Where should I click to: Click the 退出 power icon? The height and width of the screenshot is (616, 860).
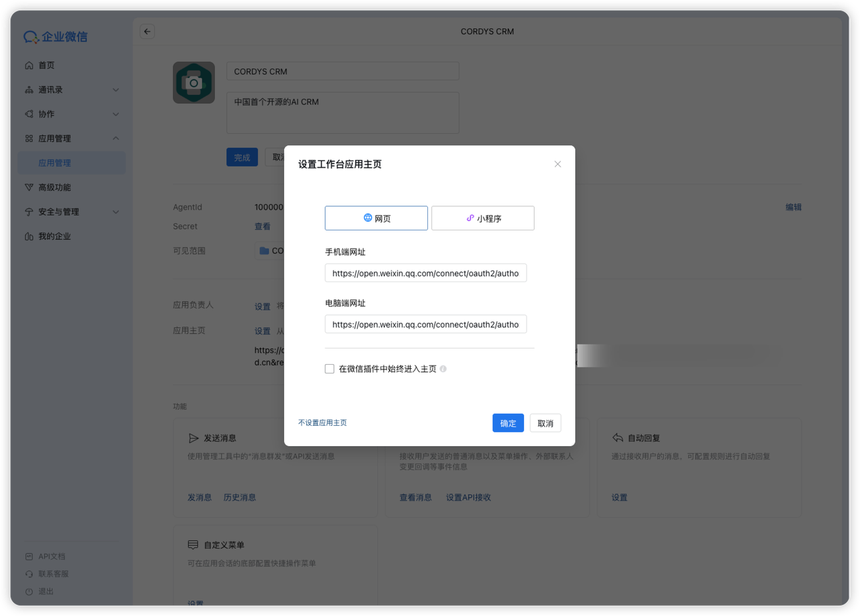pos(29,592)
